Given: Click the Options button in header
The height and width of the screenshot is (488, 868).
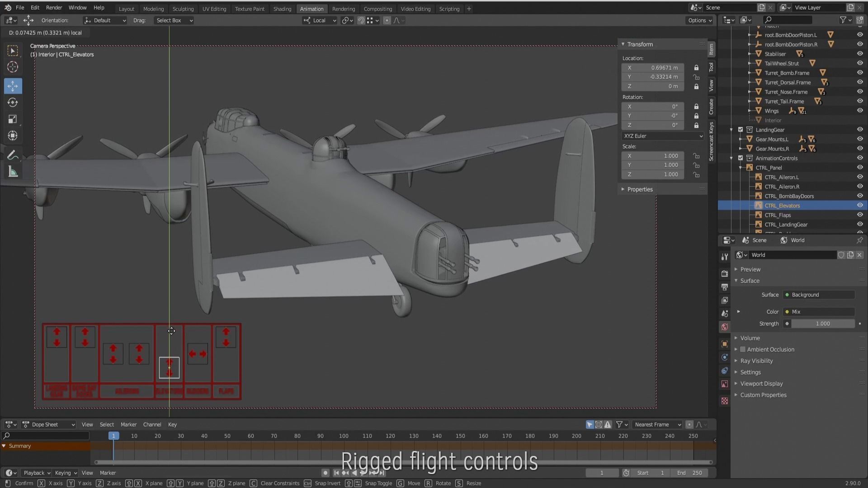Looking at the screenshot, I should tap(699, 20).
